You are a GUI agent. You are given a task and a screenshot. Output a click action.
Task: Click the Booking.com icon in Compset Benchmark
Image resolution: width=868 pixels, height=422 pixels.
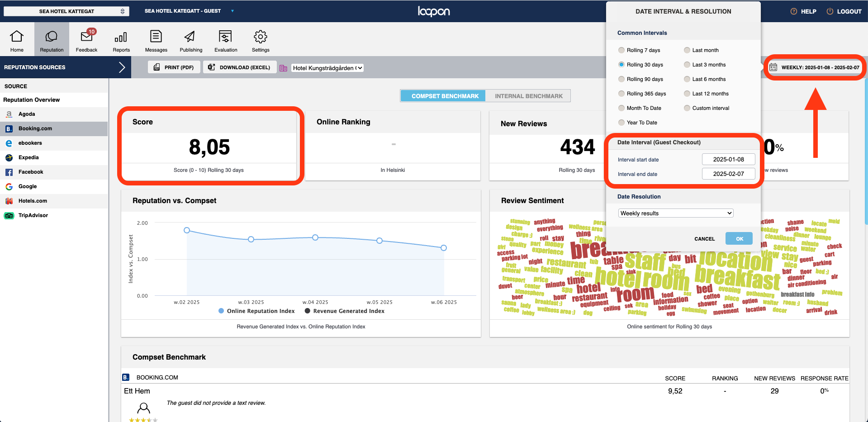[x=126, y=377]
